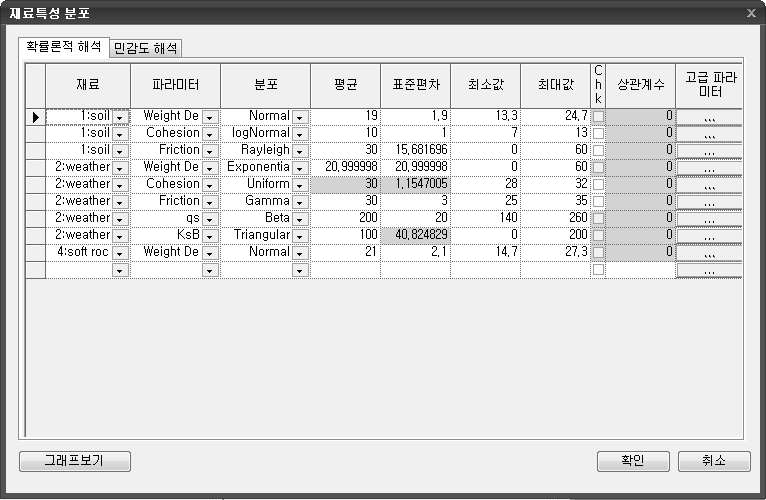This screenshot has height=500, width=766.
Task: Open advanced parameters for the Gamma row
Action: 709,201
